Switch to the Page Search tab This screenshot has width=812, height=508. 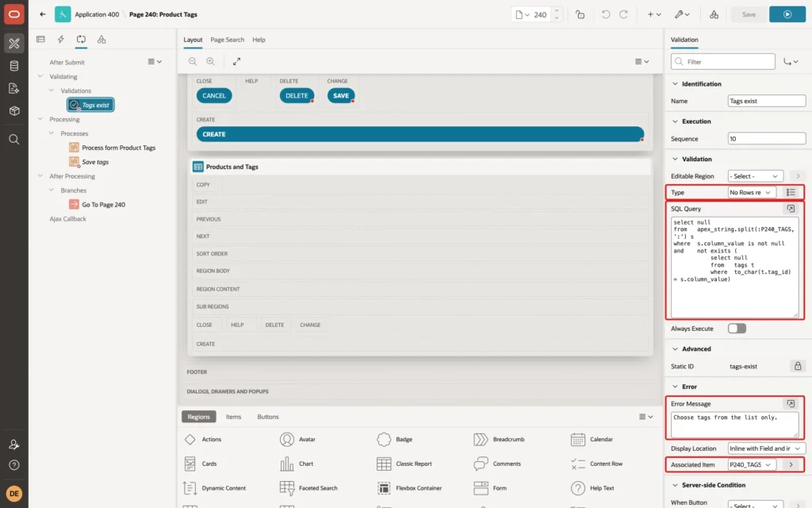[227, 40]
